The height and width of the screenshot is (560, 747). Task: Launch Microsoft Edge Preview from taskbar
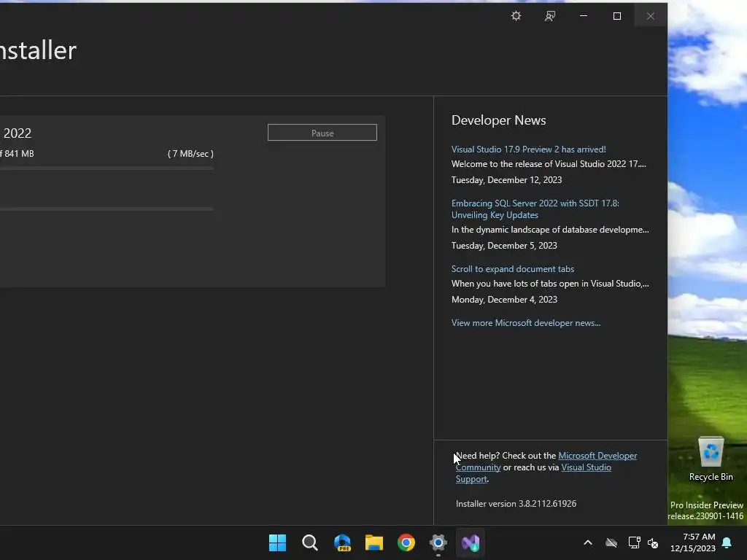click(x=342, y=542)
